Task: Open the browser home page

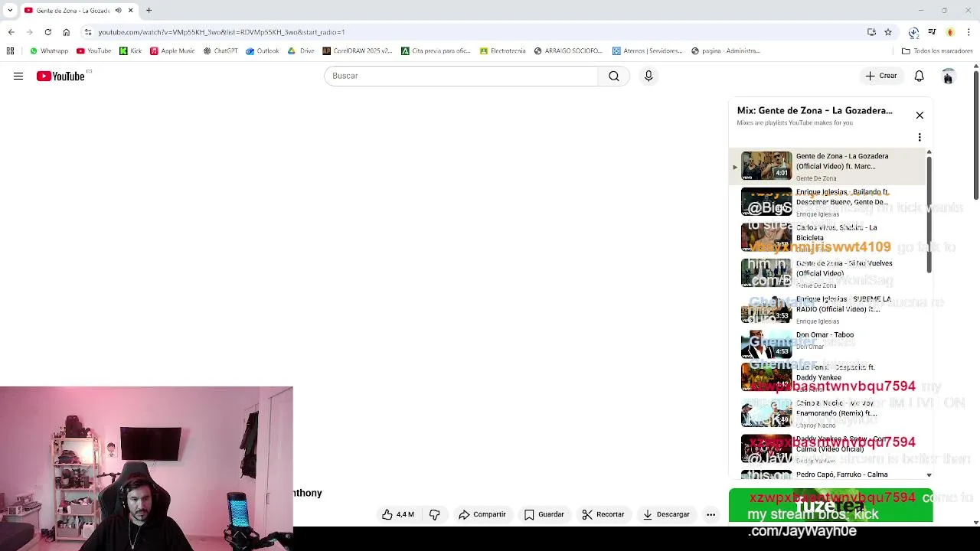Action: pyautogui.click(x=66, y=32)
